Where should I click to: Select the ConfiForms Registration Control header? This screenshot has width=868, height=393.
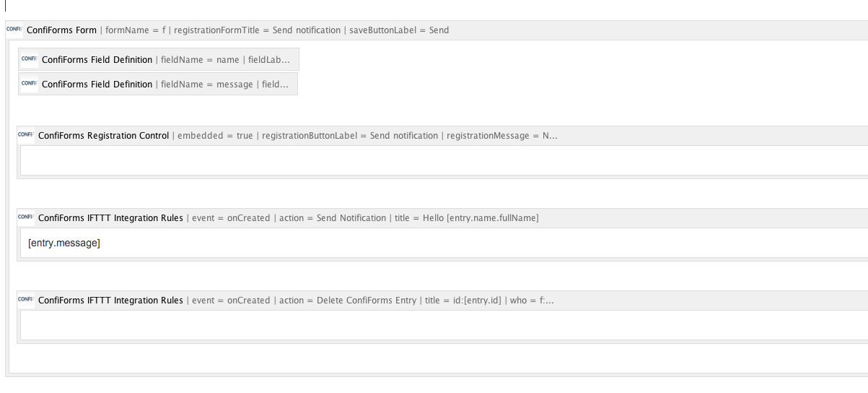coord(442,135)
